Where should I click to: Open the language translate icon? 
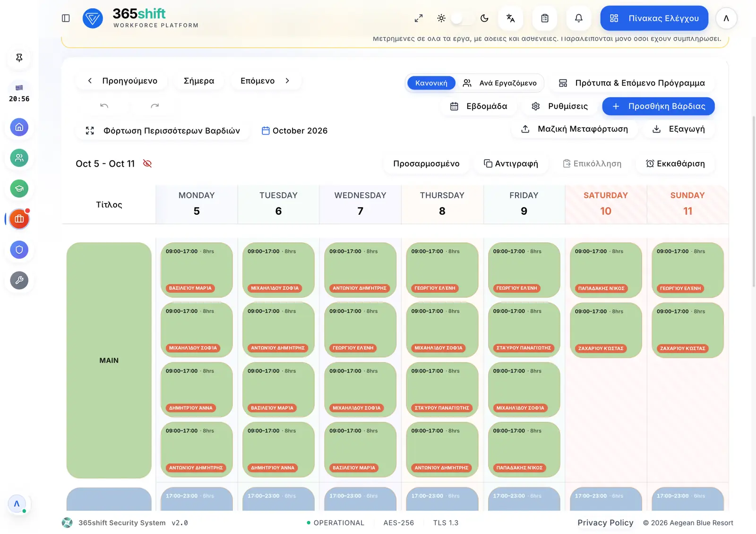[510, 18]
